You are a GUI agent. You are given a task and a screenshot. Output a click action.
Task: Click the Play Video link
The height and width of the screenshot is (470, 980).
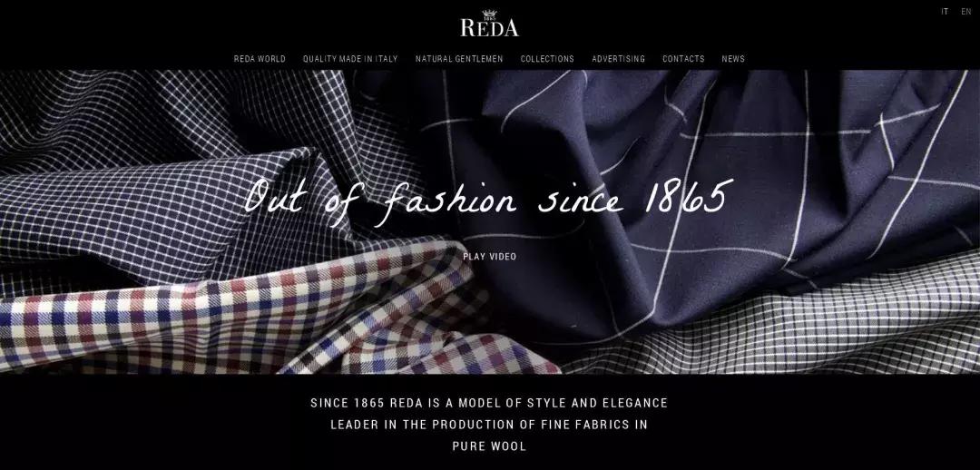(x=489, y=256)
